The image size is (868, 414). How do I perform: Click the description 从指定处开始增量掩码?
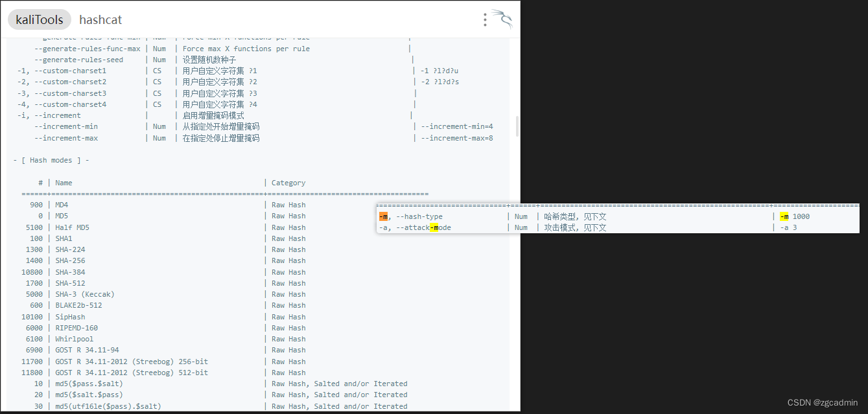(221, 127)
